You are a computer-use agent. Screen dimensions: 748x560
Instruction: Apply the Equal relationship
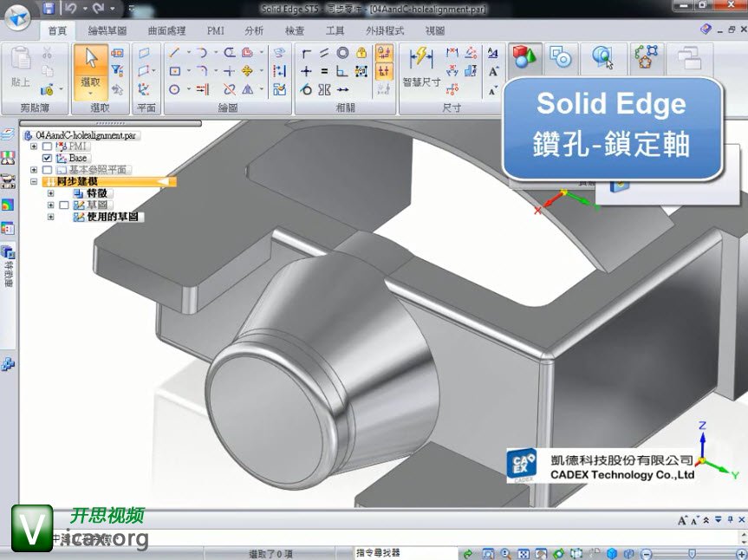324,72
